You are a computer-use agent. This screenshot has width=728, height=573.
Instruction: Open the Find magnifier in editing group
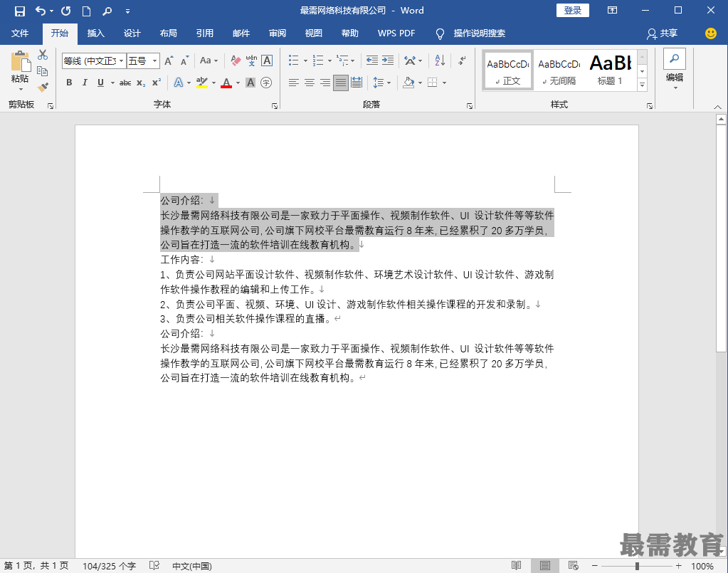click(x=674, y=58)
